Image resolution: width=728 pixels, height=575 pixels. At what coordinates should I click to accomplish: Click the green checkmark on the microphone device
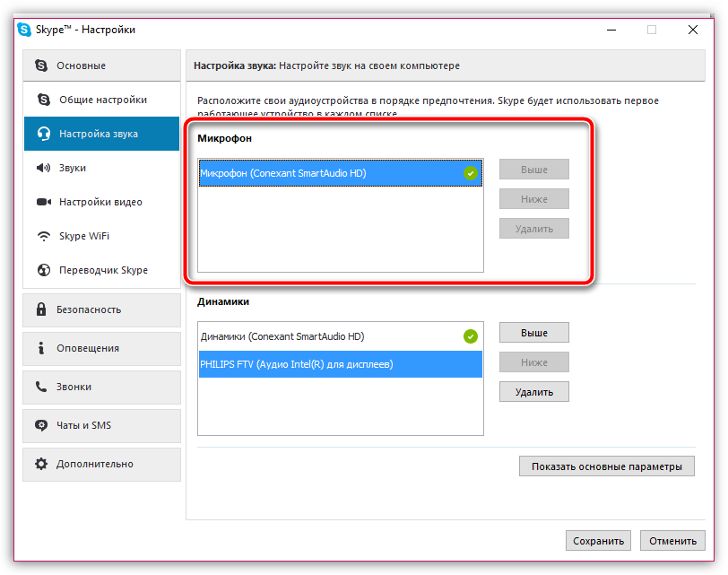coord(471,173)
